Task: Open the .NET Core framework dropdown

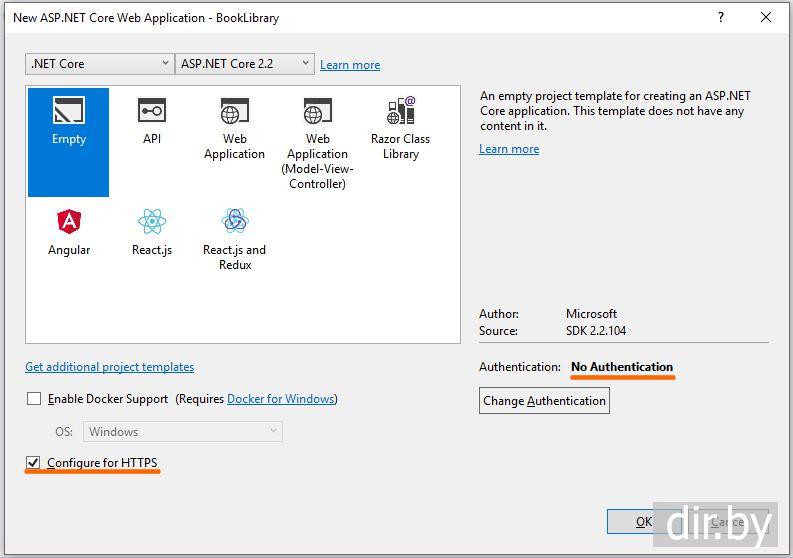Action: point(100,64)
